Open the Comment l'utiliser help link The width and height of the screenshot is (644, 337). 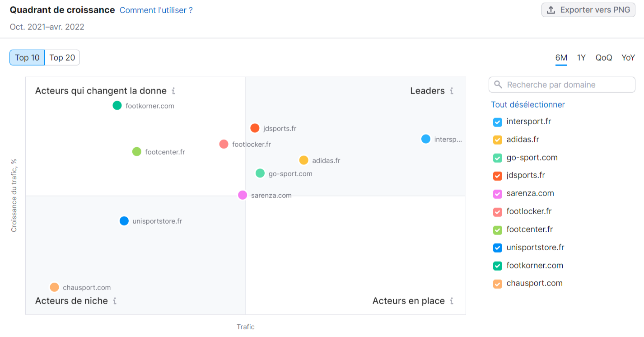[x=156, y=10]
